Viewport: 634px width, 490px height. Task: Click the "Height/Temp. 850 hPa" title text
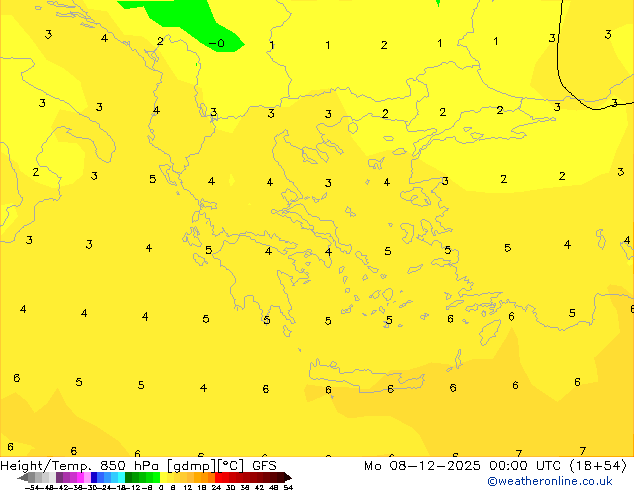80,466
